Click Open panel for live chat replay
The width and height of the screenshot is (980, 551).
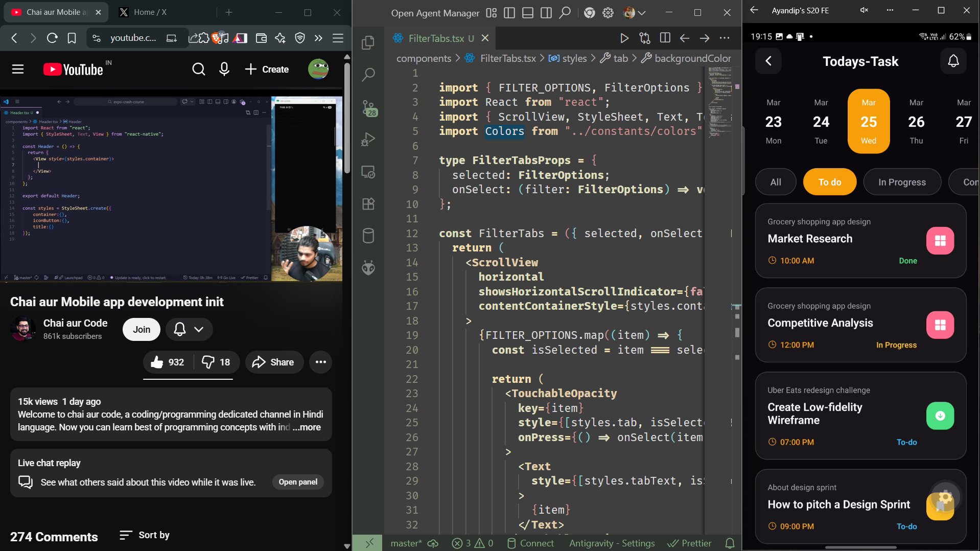[x=298, y=482]
